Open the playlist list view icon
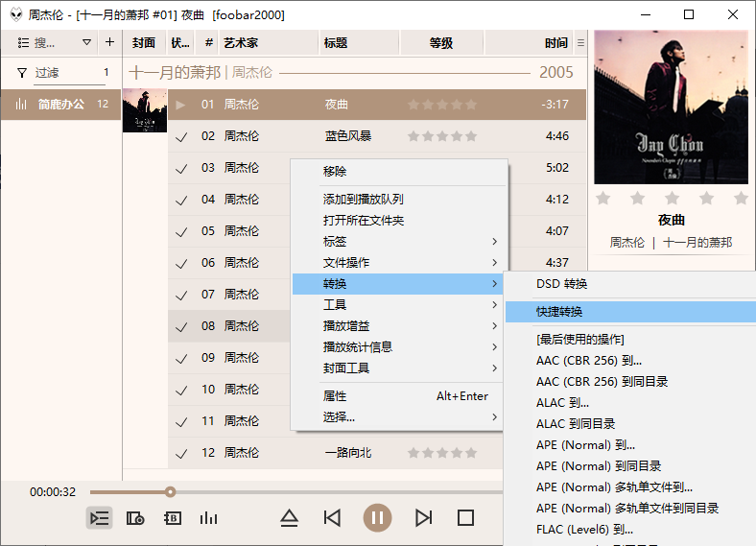 tap(23, 43)
